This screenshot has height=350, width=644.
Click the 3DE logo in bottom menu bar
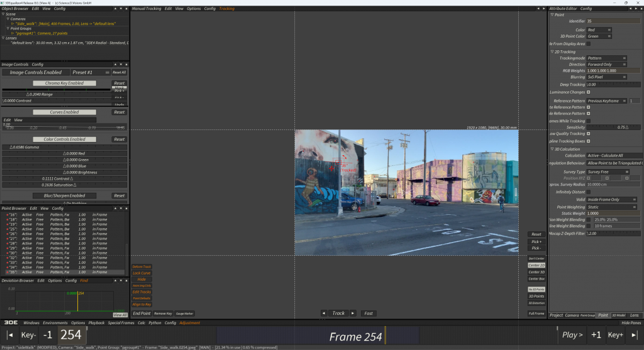[x=11, y=322]
